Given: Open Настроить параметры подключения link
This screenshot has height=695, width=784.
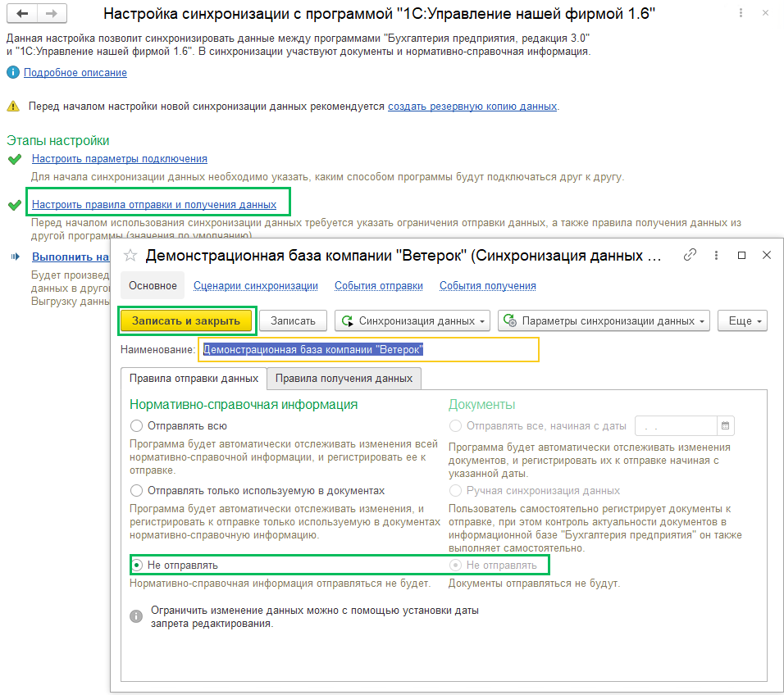Looking at the screenshot, I should pos(120,159).
